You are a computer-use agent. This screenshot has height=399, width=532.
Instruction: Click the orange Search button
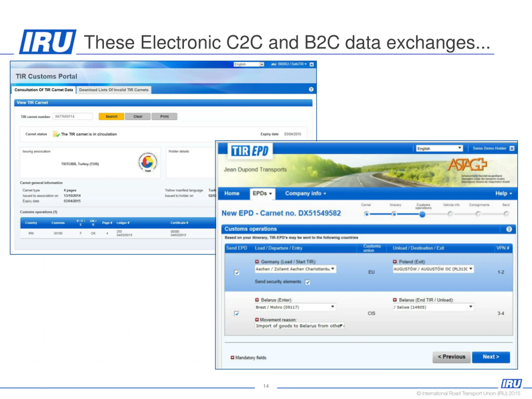[111, 116]
